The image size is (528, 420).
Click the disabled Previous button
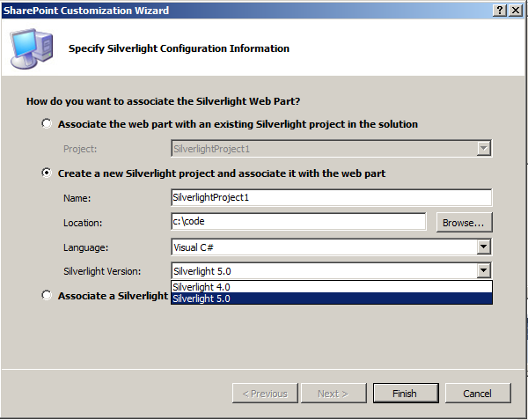[x=265, y=393]
